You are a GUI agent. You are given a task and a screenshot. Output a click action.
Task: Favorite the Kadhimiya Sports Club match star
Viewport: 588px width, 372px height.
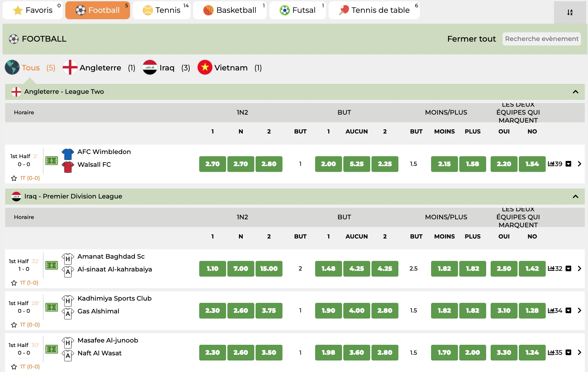pyautogui.click(x=14, y=325)
